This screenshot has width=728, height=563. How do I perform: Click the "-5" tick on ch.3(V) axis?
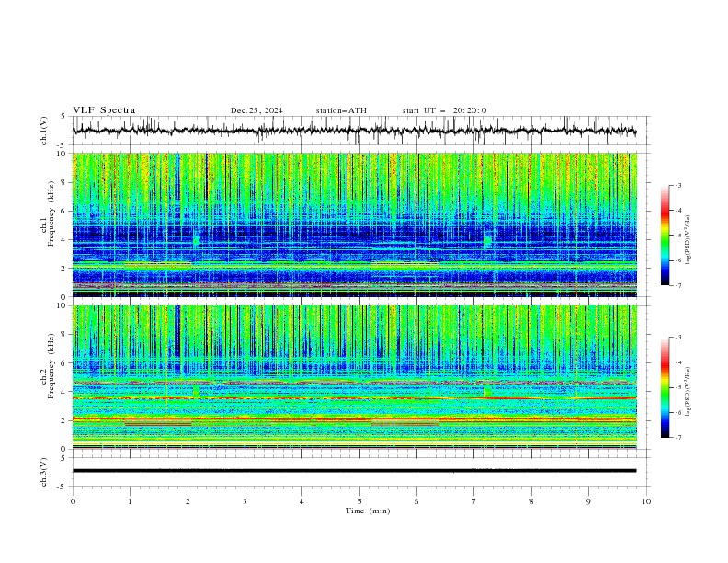click(63, 487)
